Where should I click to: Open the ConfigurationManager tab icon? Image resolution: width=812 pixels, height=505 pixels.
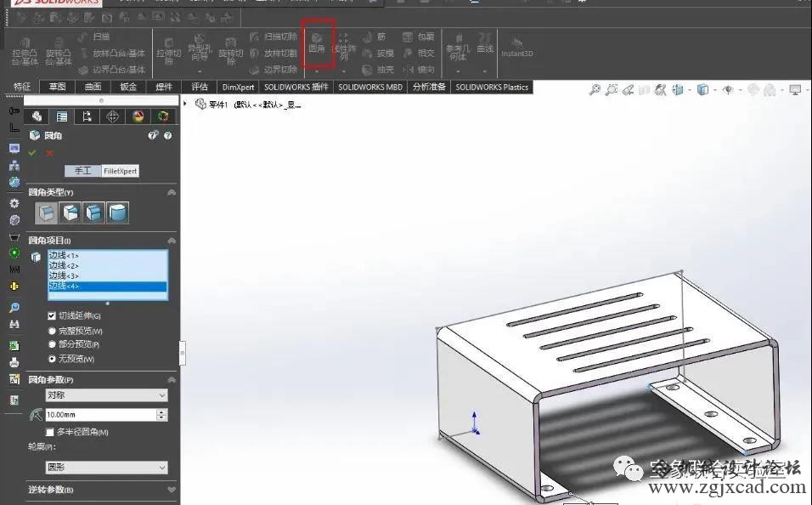87,116
